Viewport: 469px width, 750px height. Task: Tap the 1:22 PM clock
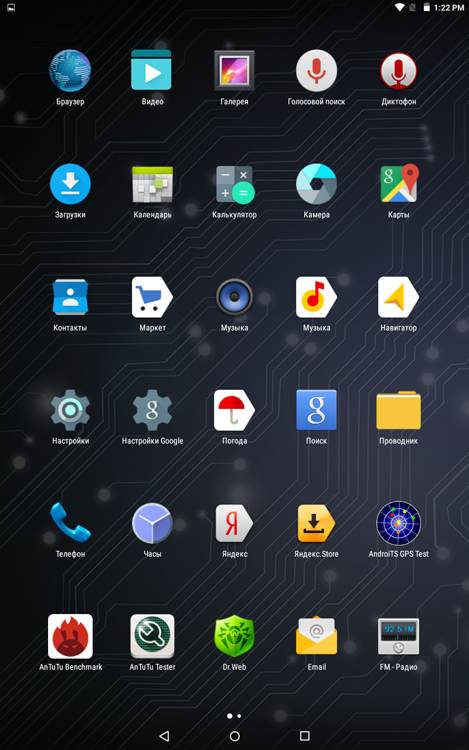(449, 8)
